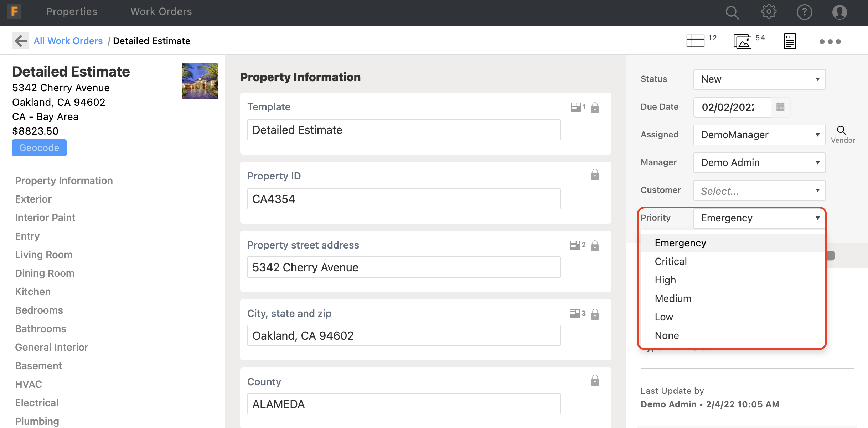This screenshot has width=868, height=428.
Task: Toggle the lock on Property ID field
Action: coord(595,175)
